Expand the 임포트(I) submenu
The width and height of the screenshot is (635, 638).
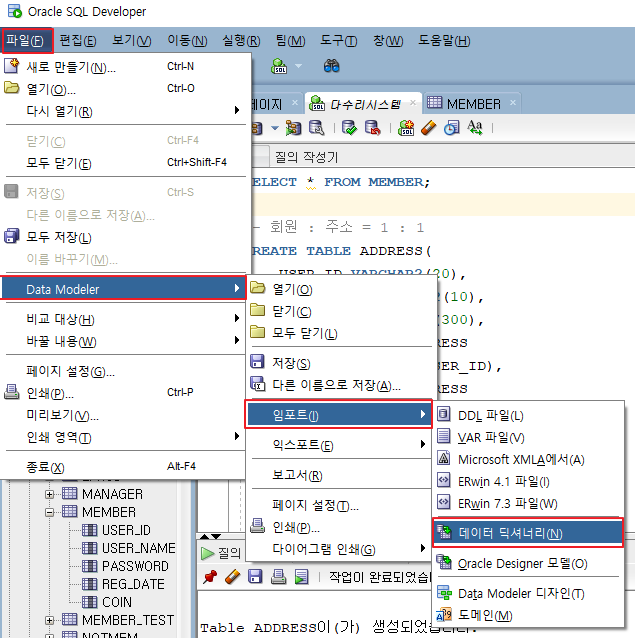339,415
